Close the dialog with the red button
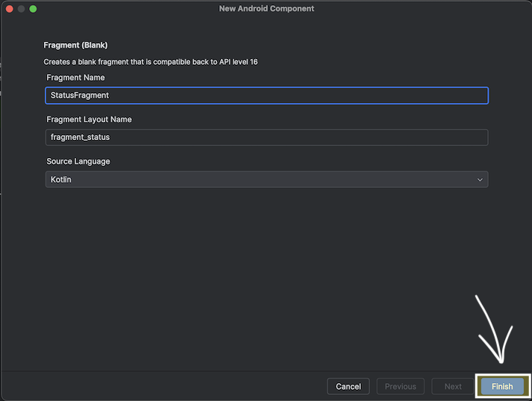The image size is (532, 401). [x=9, y=9]
